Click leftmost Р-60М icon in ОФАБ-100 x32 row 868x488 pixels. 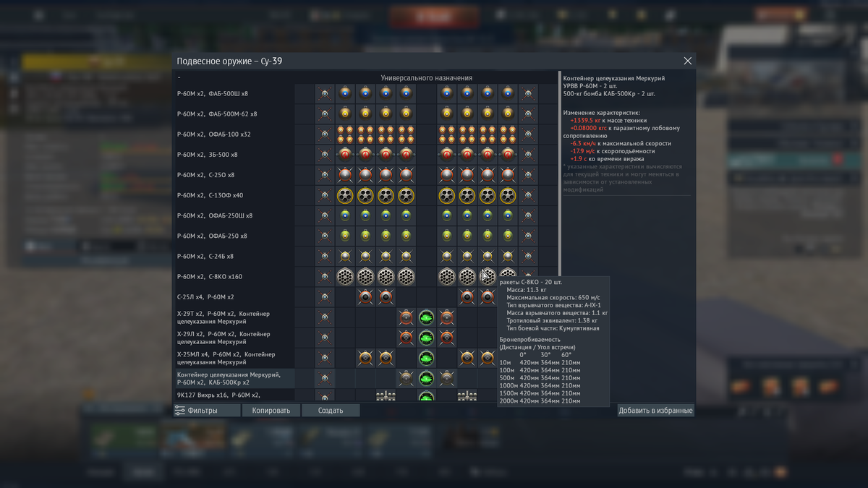[x=325, y=134]
